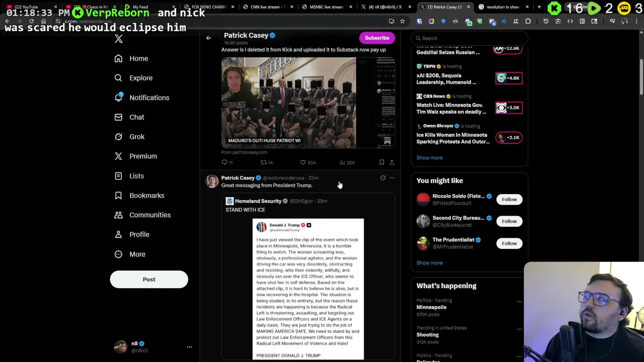The height and width of the screenshot is (362, 644).
Task: Click the back arrow beside Patrick Casey
Action: (x=209, y=38)
